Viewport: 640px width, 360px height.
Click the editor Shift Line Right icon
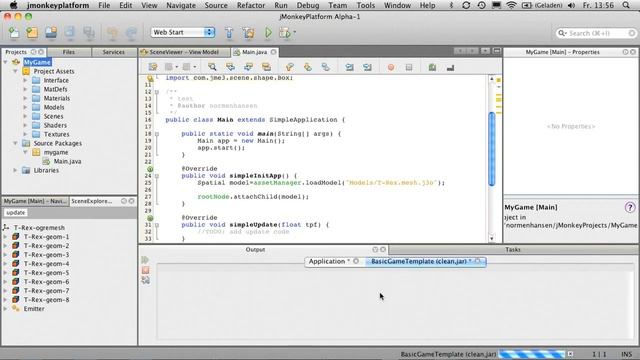click(367, 67)
